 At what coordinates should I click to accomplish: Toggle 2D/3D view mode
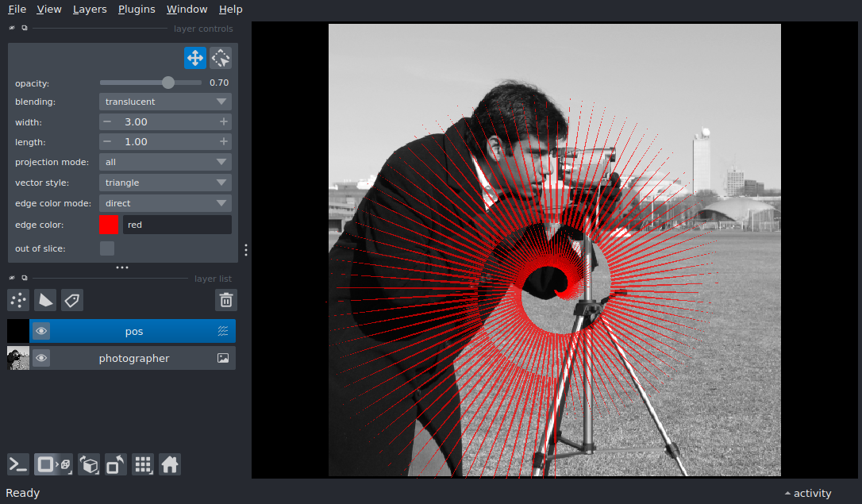(x=47, y=464)
